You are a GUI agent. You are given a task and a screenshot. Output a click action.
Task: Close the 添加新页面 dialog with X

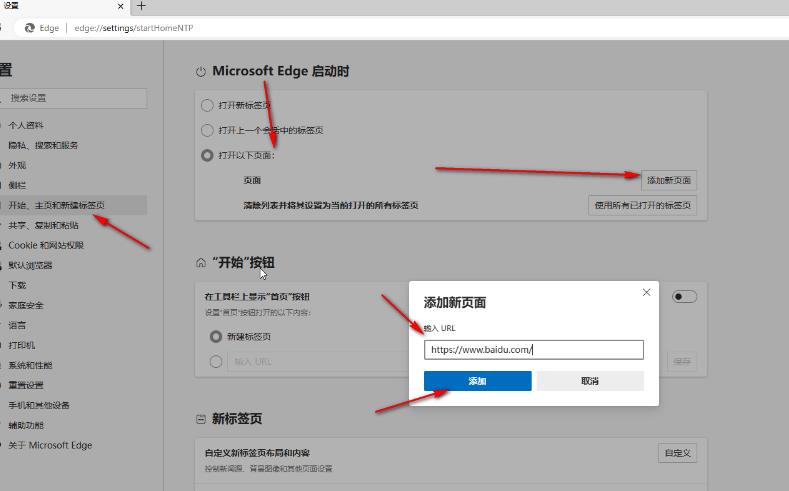click(x=647, y=292)
